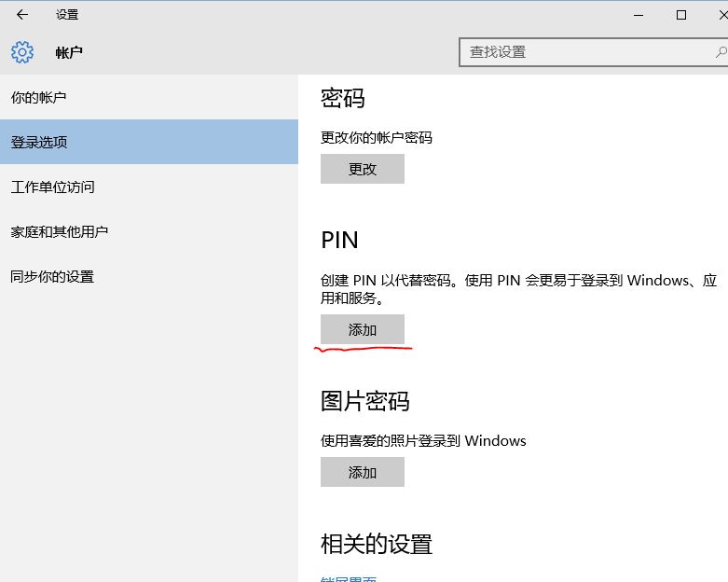The width and height of the screenshot is (728, 582).
Task: Select 登录选项 in the sidebar
Action: [39, 143]
